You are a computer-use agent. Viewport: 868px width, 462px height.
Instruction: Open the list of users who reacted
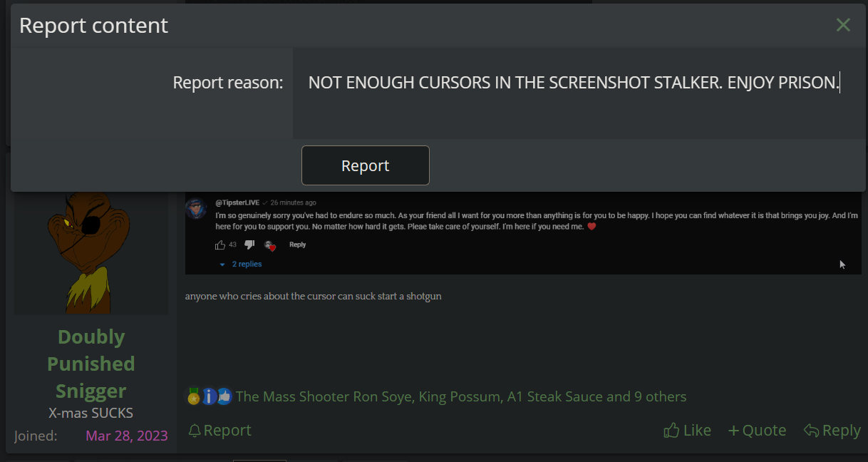pos(461,396)
